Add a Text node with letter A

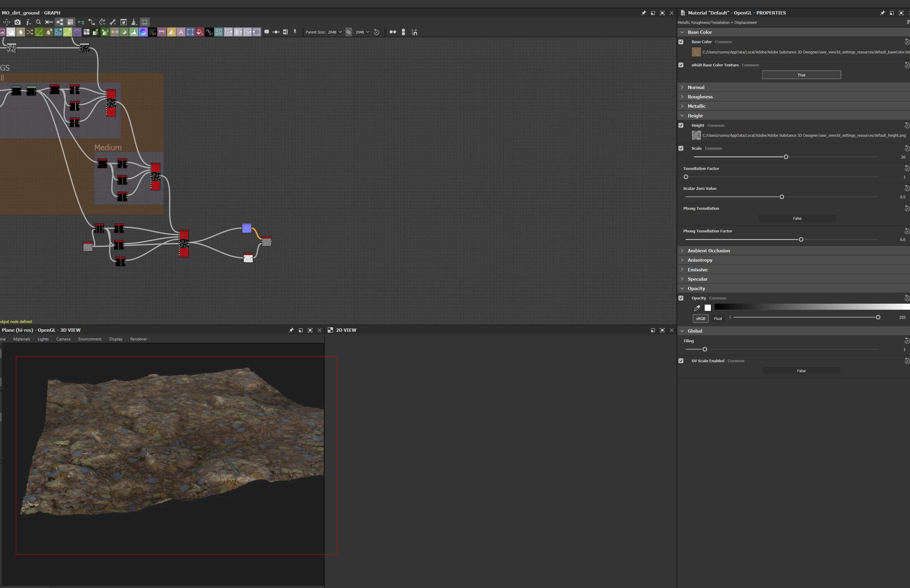pyautogui.click(x=181, y=32)
